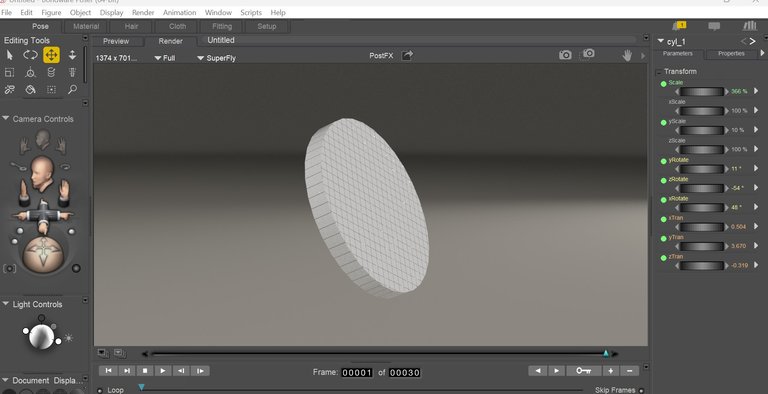Toggle the green dot beside yScale
Image resolution: width=768 pixels, height=394 pixels.
click(x=663, y=123)
